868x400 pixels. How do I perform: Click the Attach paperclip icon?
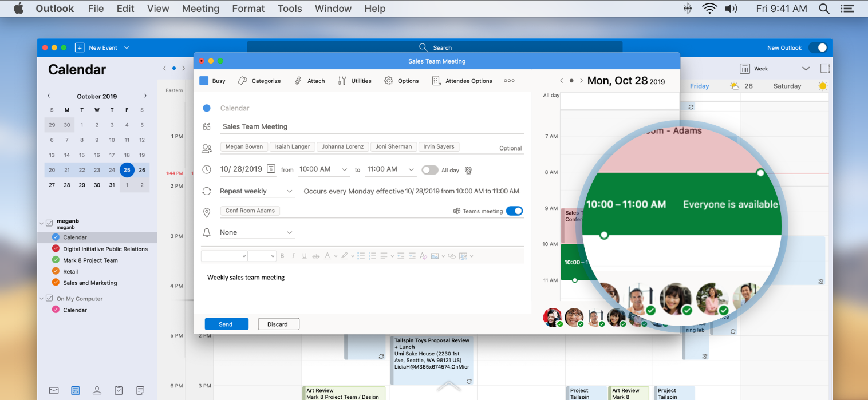298,81
